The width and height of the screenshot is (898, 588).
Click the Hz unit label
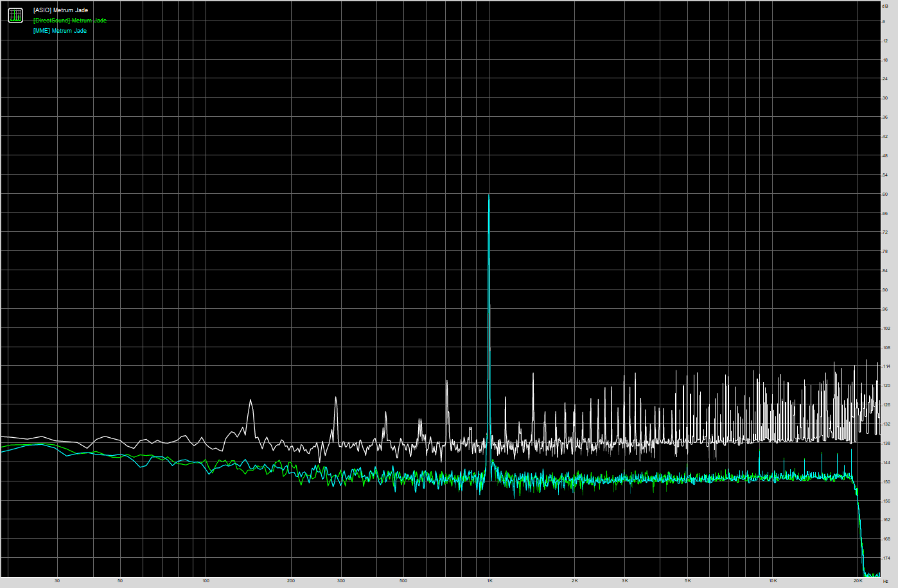886,582
